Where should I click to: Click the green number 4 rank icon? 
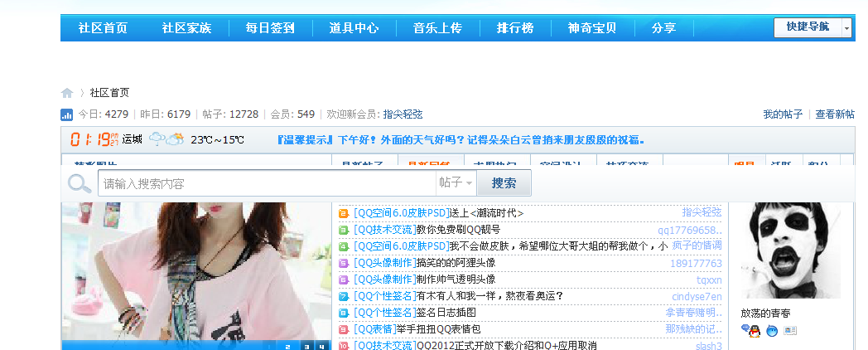[x=343, y=246]
